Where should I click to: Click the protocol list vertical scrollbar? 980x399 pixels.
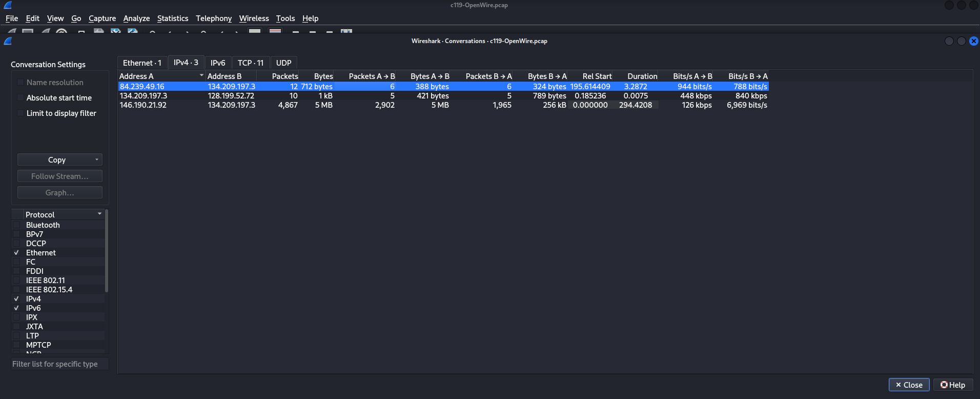point(107,251)
